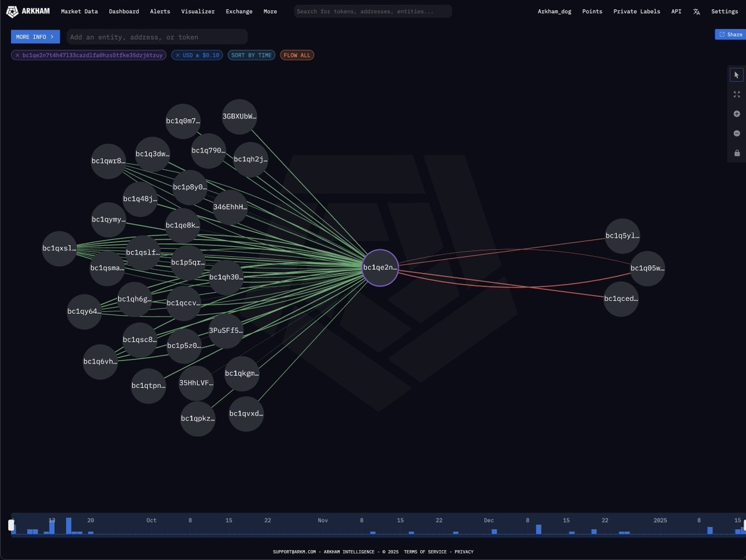This screenshot has width=746, height=560.
Task: Select the bc1qh6g node
Action: click(x=134, y=300)
